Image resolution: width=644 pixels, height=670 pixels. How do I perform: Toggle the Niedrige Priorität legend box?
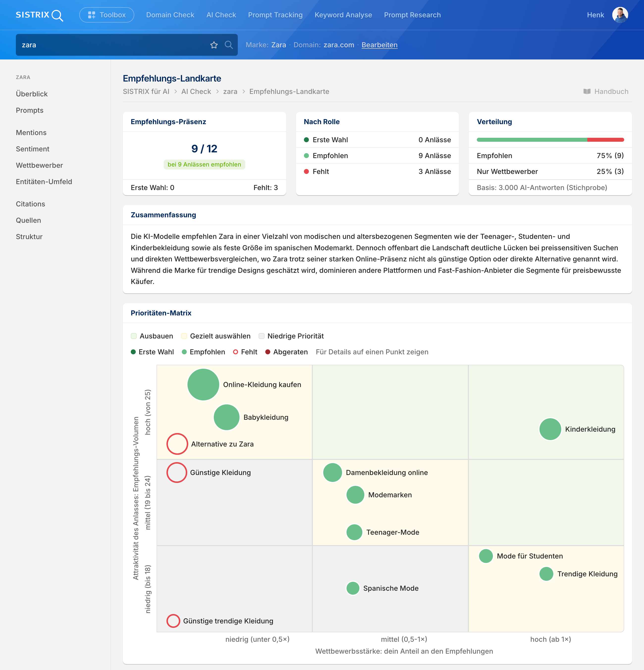(262, 336)
